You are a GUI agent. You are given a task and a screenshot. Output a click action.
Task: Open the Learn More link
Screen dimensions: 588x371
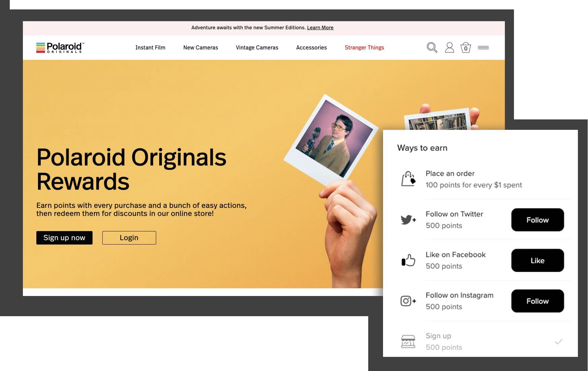coord(320,28)
